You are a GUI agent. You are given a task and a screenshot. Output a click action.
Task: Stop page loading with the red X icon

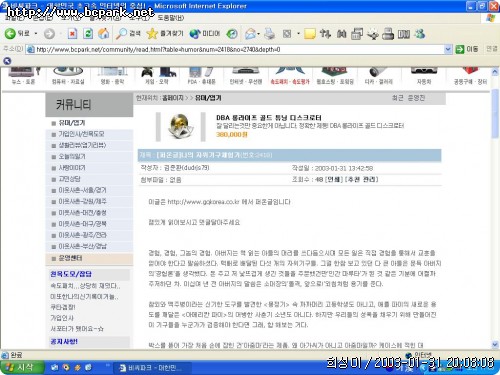(72, 34)
